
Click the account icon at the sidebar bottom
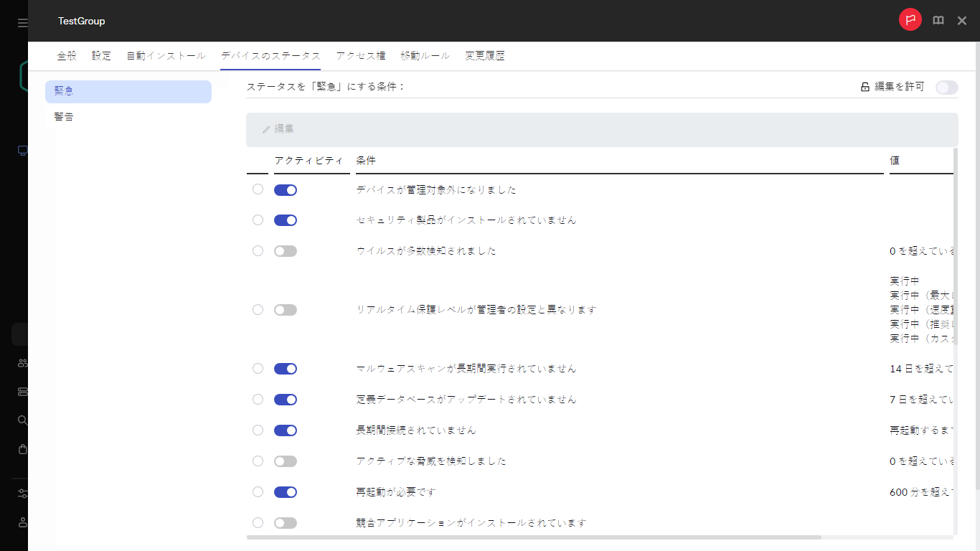pos(22,522)
